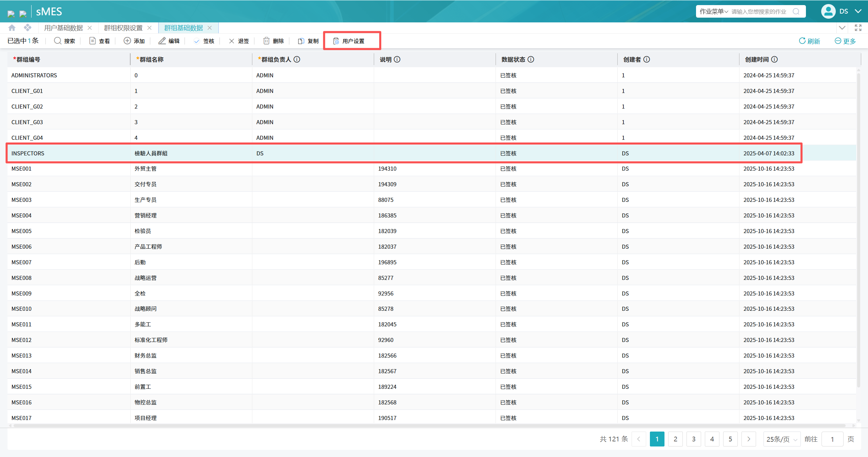Show info tooltip for 群组负责人 column
The image size is (868, 457).
(x=297, y=59)
